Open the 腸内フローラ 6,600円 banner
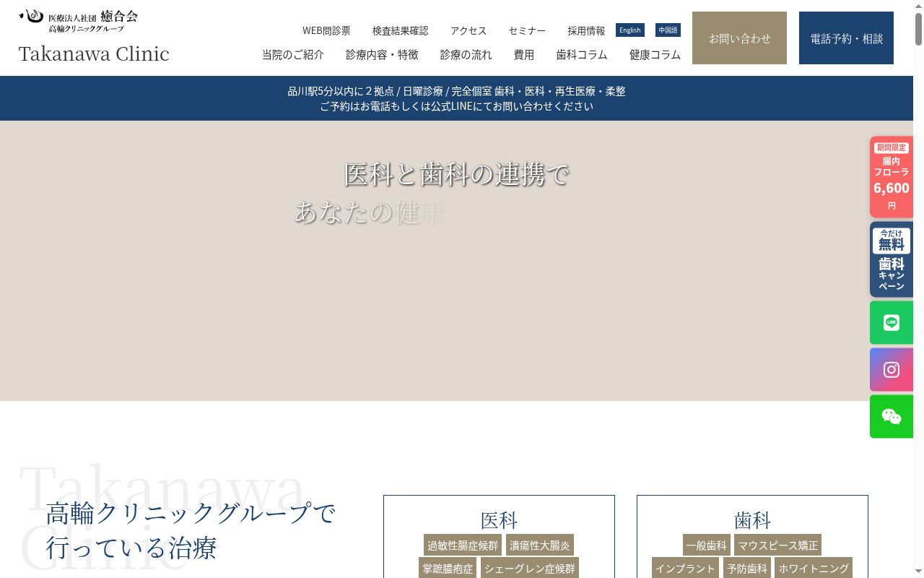The height and width of the screenshot is (578, 924). pos(892,177)
